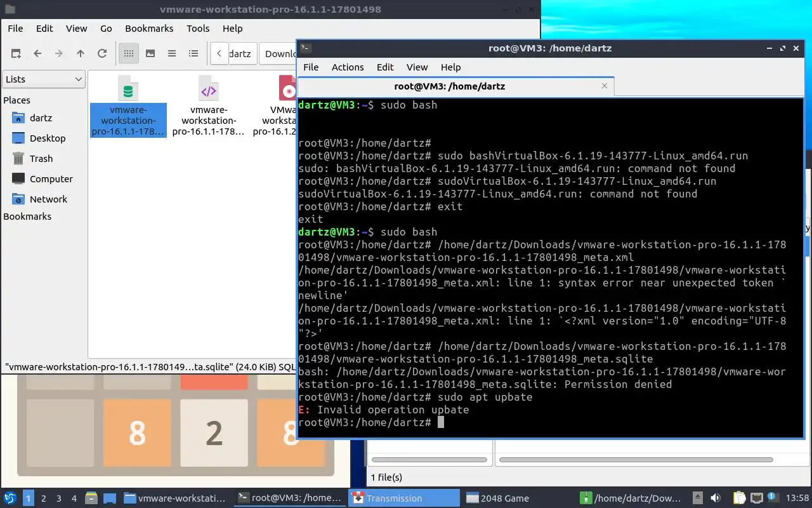
Task: Open the clipboard tray icon
Action: click(x=740, y=498)
